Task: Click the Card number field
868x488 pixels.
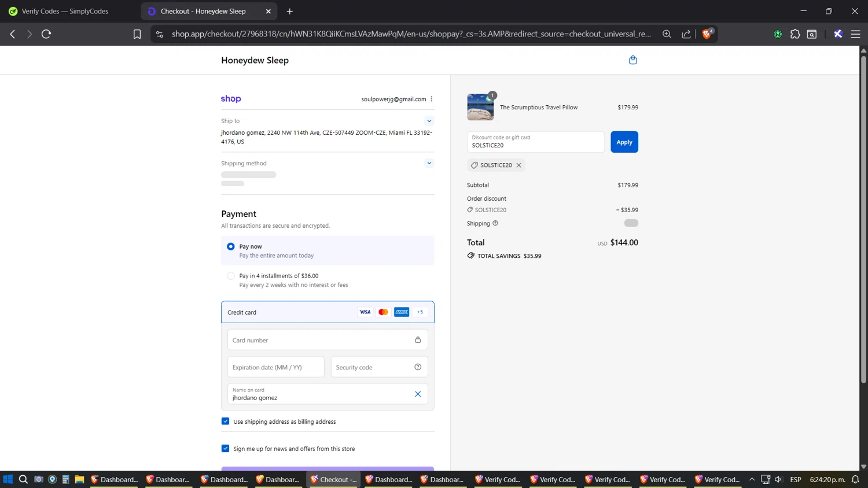Action: 328,340
